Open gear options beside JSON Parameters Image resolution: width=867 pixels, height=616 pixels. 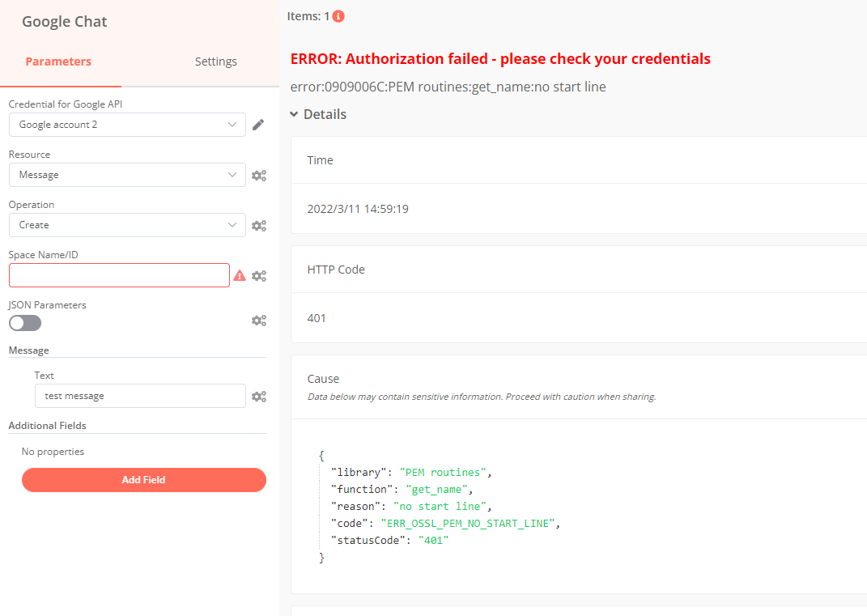pos(259,321)
